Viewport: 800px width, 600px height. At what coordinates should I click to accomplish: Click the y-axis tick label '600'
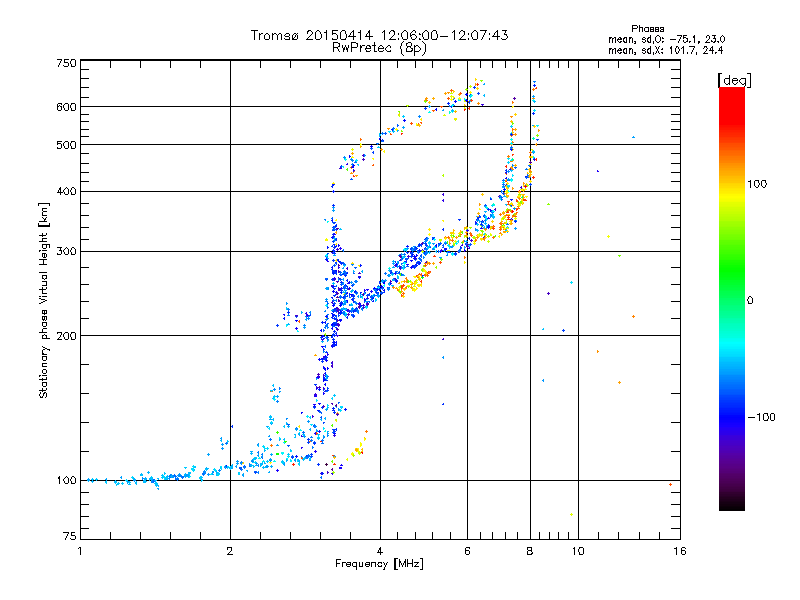click(66, 107)
